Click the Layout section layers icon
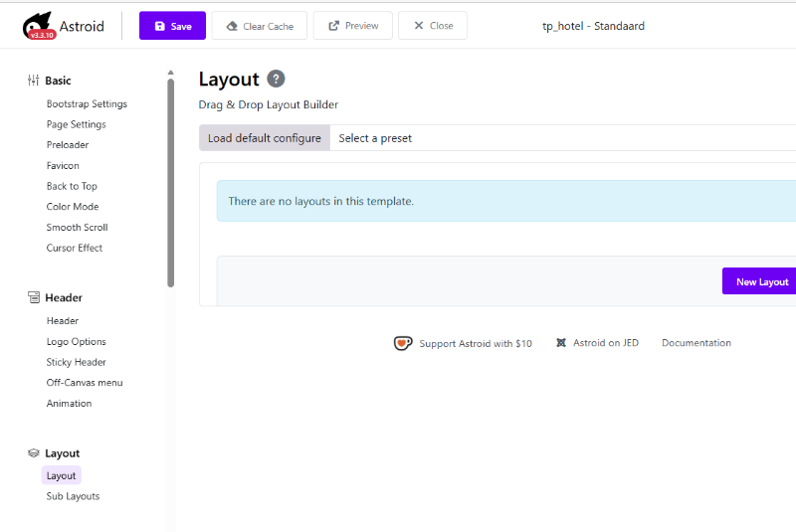 point(33,453)
